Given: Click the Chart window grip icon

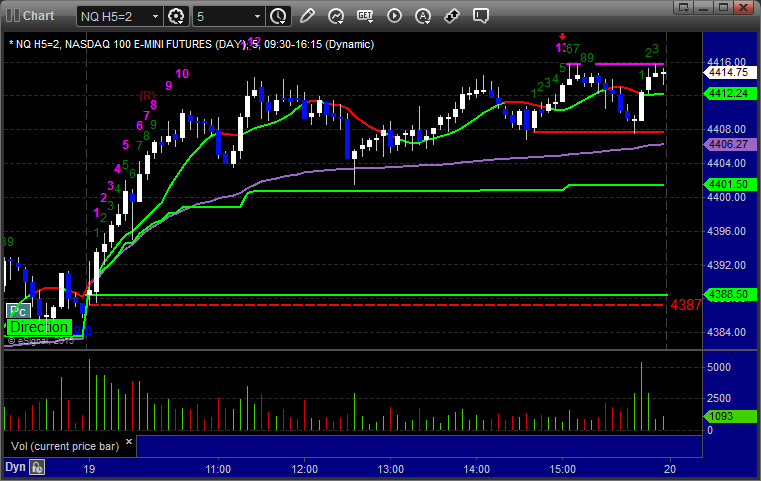Looking at the screenshot, I should coord(13,16).
